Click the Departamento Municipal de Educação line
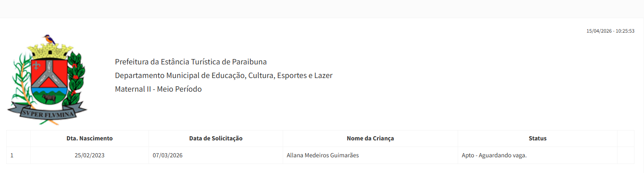The height and width of the screenshot is (173, 644). (223, 76)
